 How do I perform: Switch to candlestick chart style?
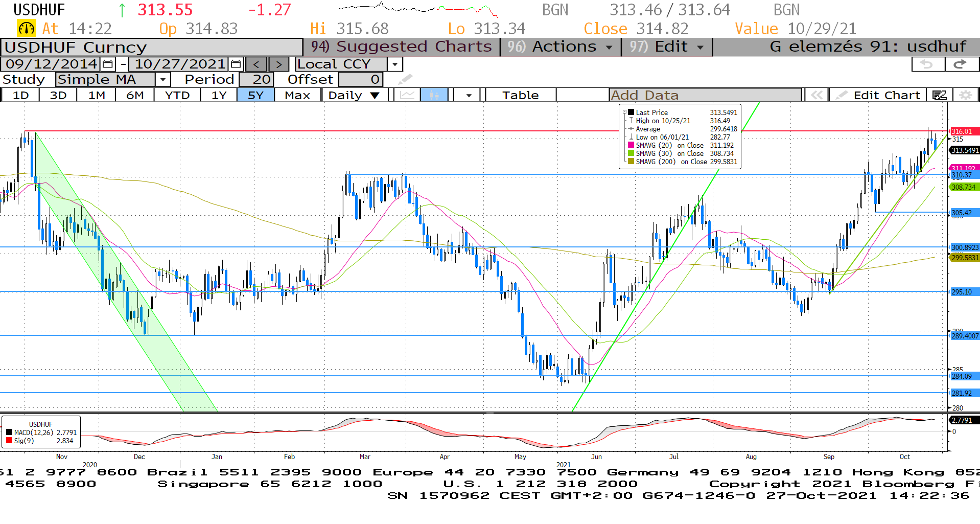434,95
